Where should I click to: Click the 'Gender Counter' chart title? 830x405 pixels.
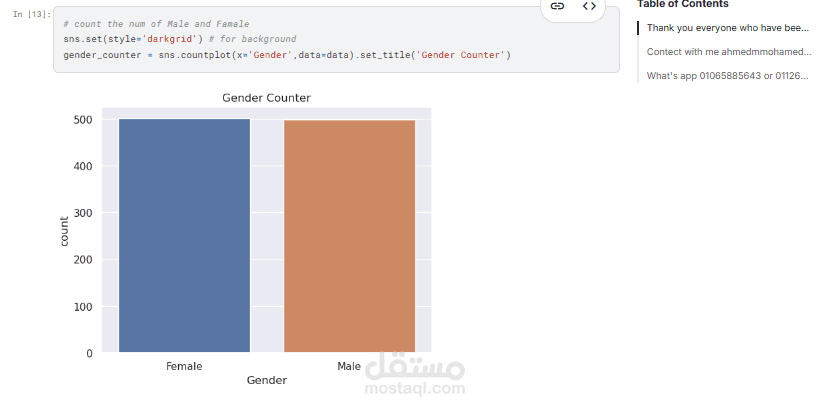pos(266,98)
